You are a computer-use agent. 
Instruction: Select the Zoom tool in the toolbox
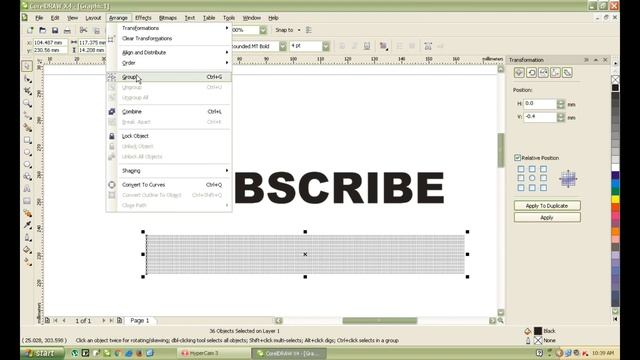(27, 103)
